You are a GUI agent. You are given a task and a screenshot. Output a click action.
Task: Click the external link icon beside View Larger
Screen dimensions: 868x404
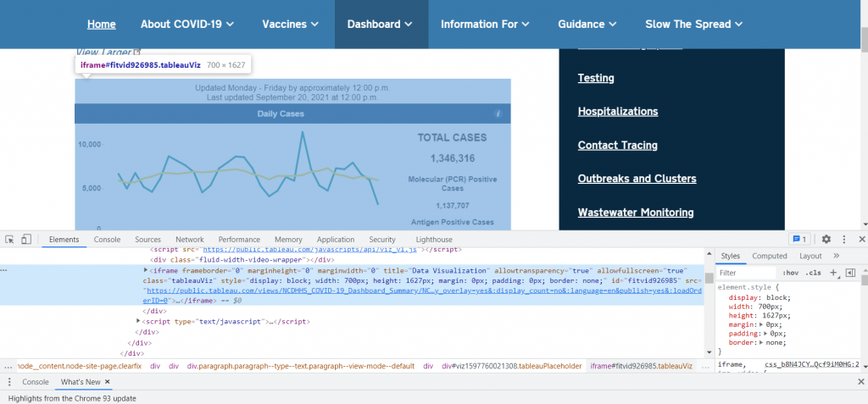tap(137, 52)
